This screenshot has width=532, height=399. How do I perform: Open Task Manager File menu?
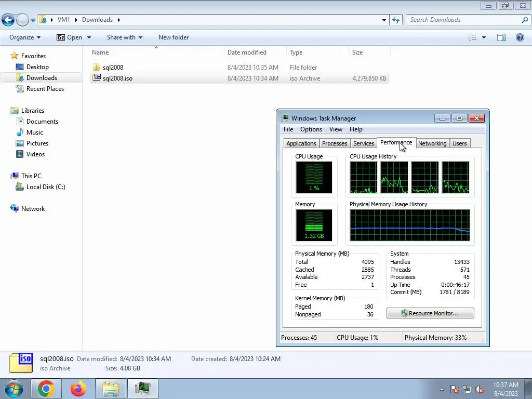[288, 129]
